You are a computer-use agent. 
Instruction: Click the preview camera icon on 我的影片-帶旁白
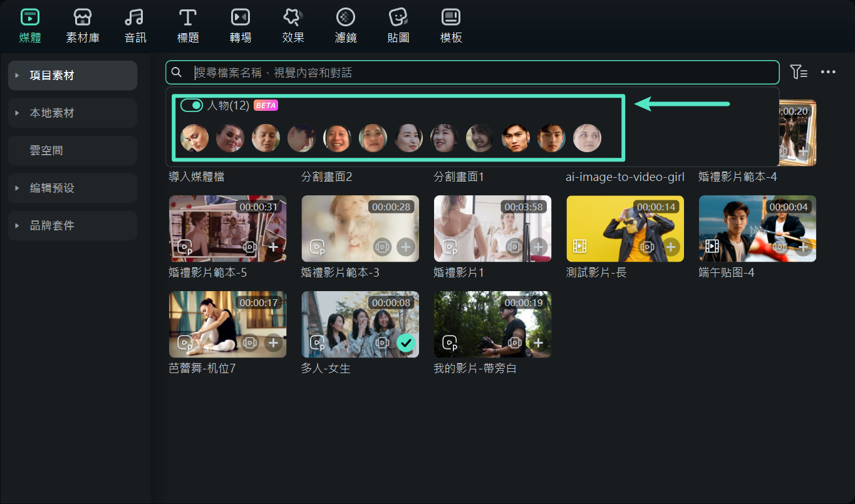click(x=515, y=342)
